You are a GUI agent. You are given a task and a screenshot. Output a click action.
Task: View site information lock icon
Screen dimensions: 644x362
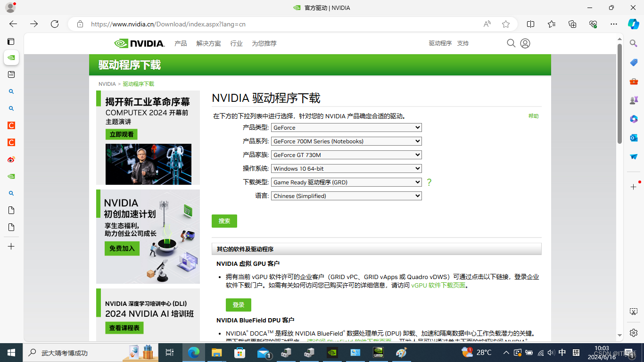pos(80,24)
